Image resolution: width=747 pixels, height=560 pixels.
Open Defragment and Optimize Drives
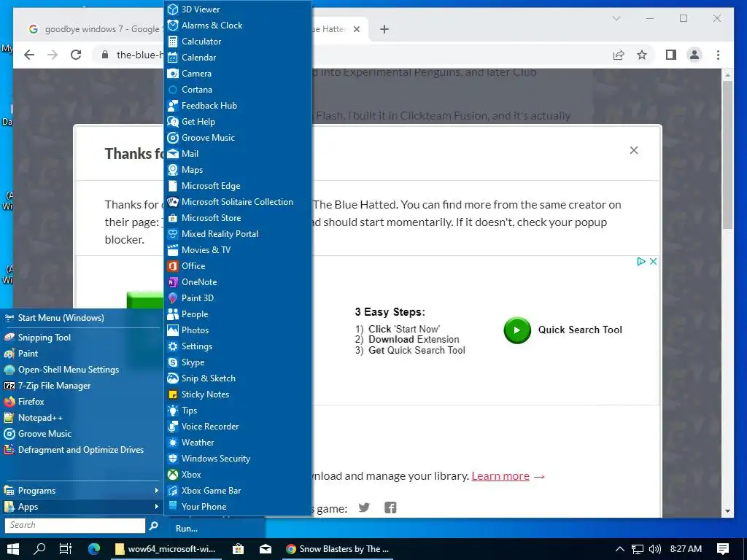[82, 449]
